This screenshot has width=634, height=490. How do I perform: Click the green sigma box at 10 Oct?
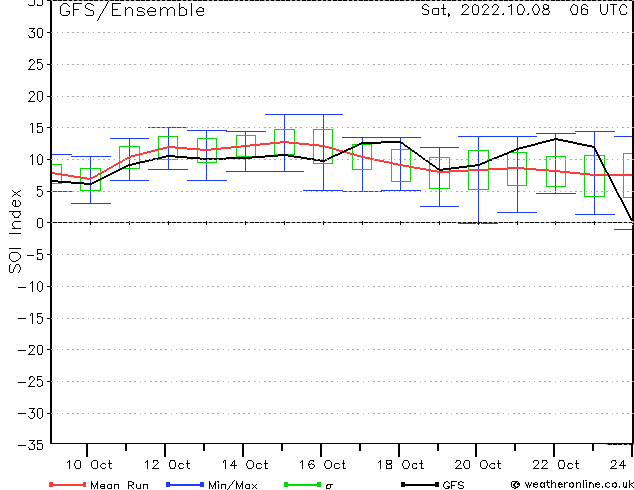(x=91, y=180)
